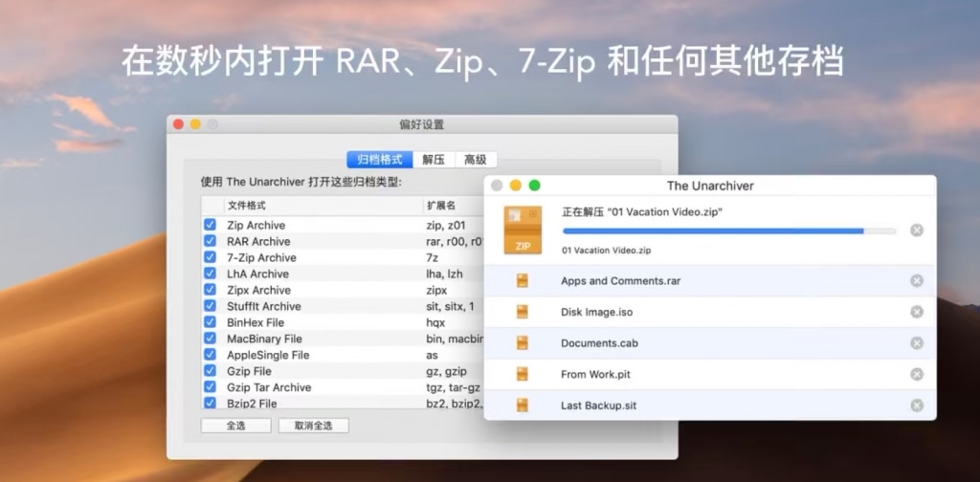
Task: Select the 归档格式 tab
Action: [x=380, y=160]
